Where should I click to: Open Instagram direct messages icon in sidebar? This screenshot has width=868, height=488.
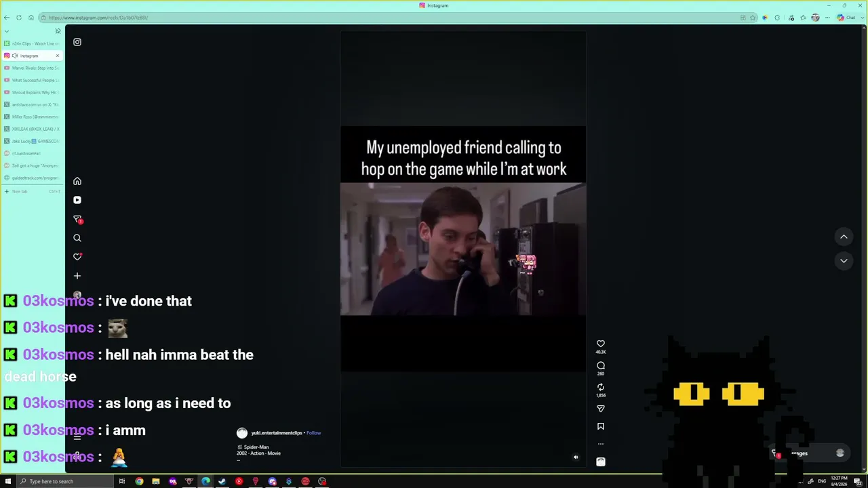click(x=77, y=219)
